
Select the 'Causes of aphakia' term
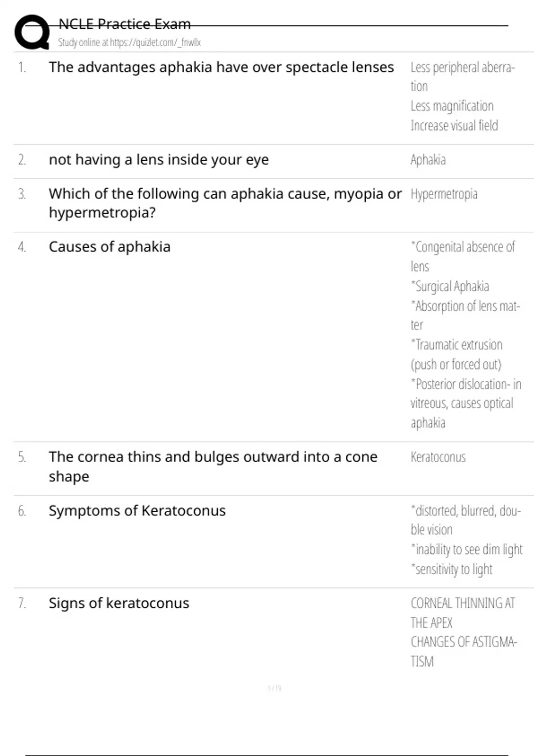click(x=109, y=247)
